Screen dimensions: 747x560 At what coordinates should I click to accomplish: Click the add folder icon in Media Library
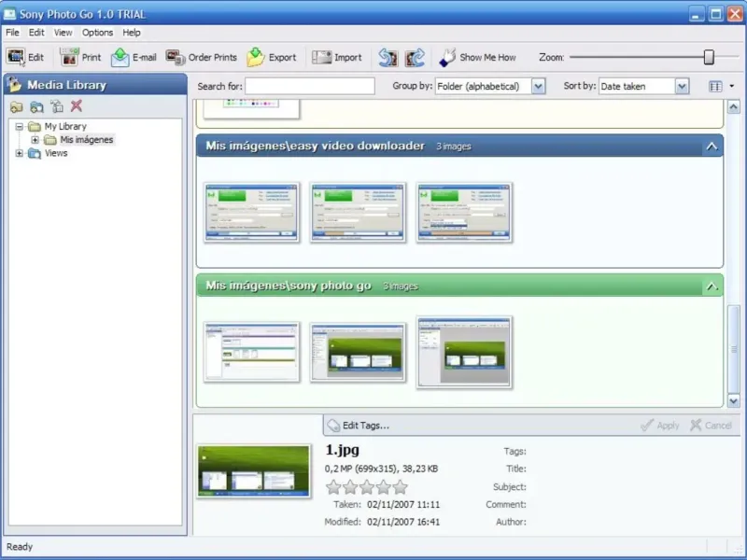pyautogui.click(x=17, y=106)
